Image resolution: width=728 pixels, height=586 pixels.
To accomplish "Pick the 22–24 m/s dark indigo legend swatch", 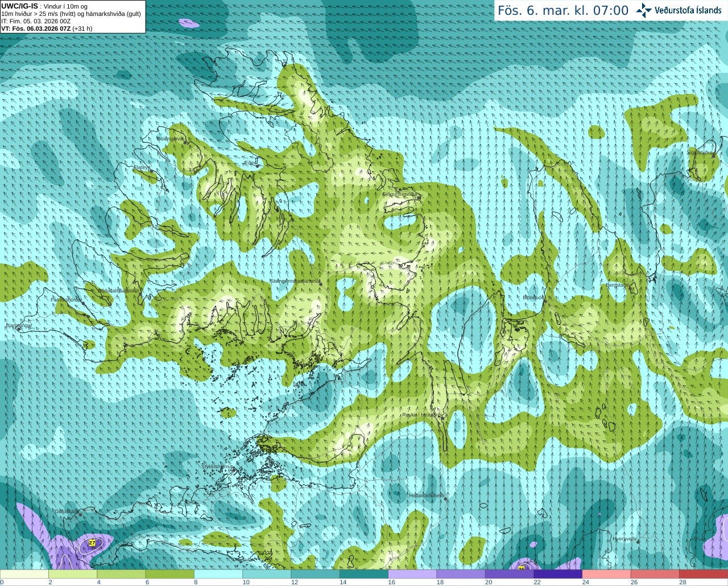I will [x=558, y=574].
